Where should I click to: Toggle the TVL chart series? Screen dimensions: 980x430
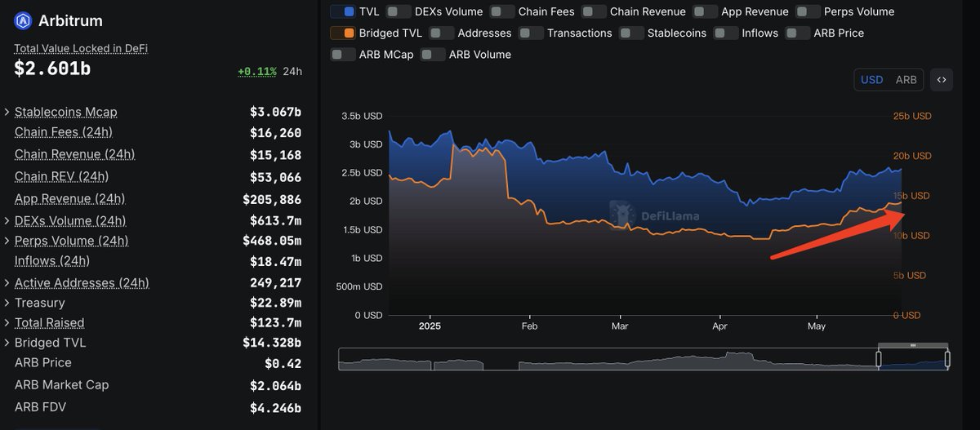[x=342, y=11]
